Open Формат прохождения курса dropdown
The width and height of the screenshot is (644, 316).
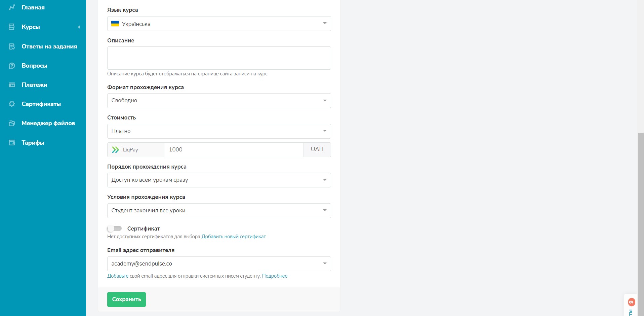219,101
